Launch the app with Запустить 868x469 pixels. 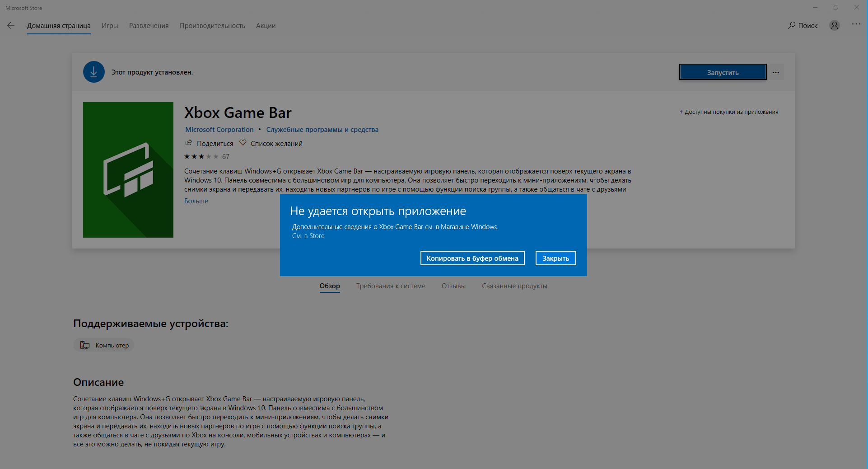pos(723,72)
